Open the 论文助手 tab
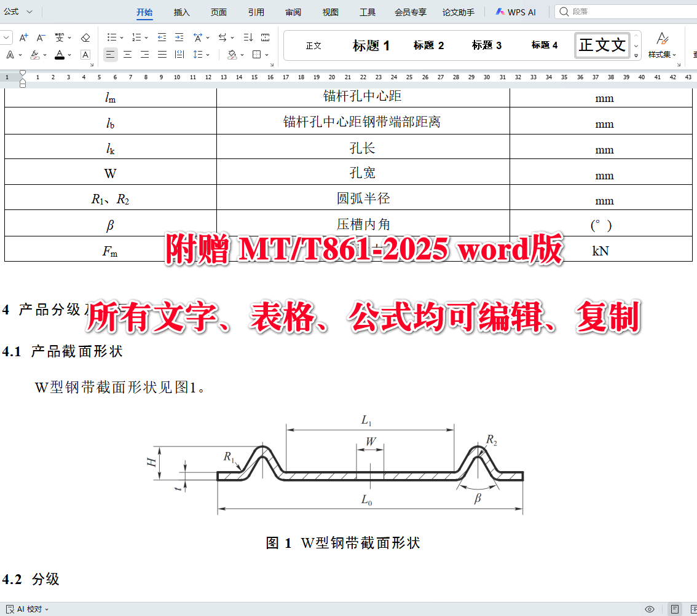 point(459,12)
